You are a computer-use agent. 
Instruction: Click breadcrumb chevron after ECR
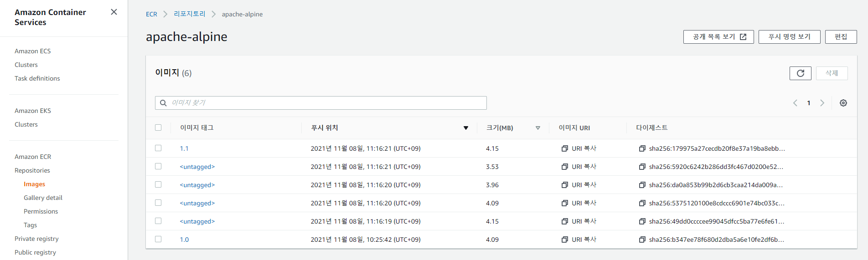[165, 14]
